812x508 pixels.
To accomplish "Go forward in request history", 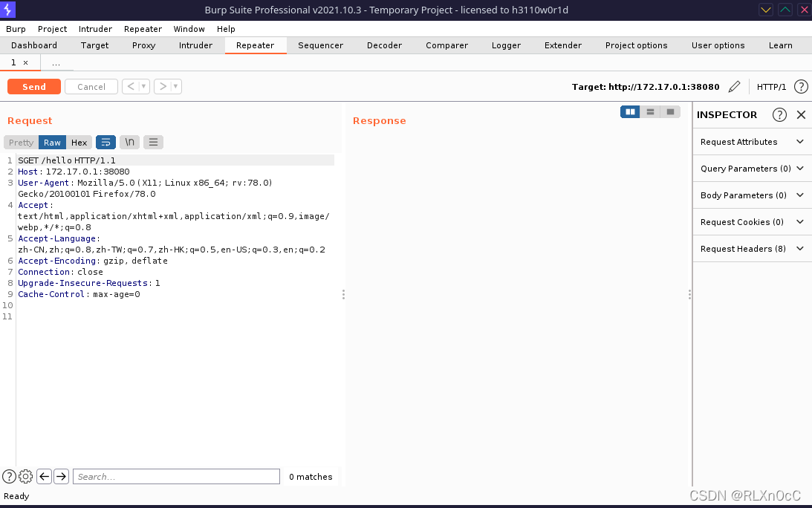I will (163, 86).
